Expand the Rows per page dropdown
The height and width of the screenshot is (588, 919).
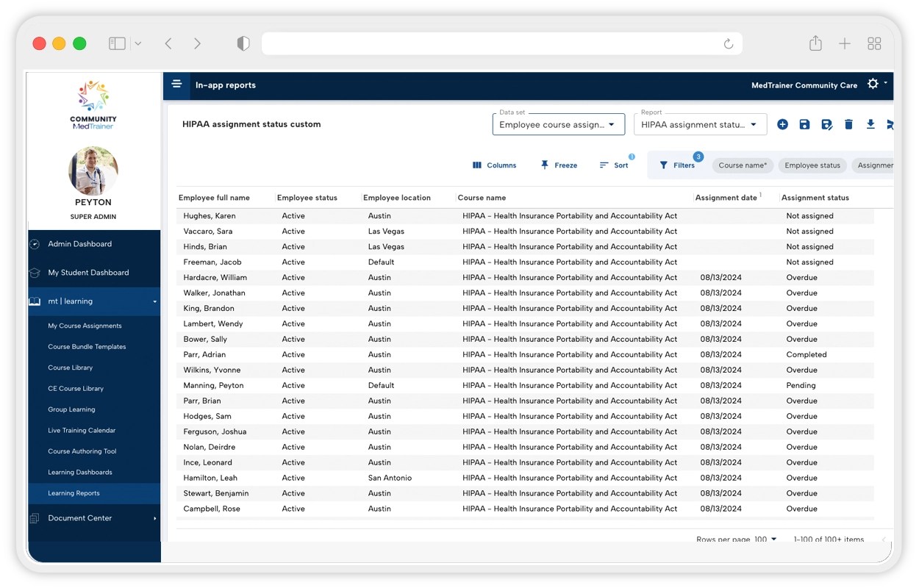pos(766,539)
